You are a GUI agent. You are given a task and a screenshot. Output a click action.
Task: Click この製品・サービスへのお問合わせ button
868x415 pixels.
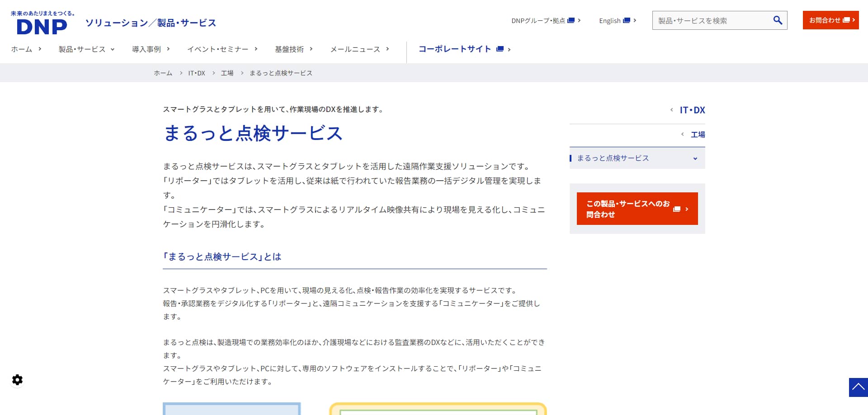pos(637,209)
